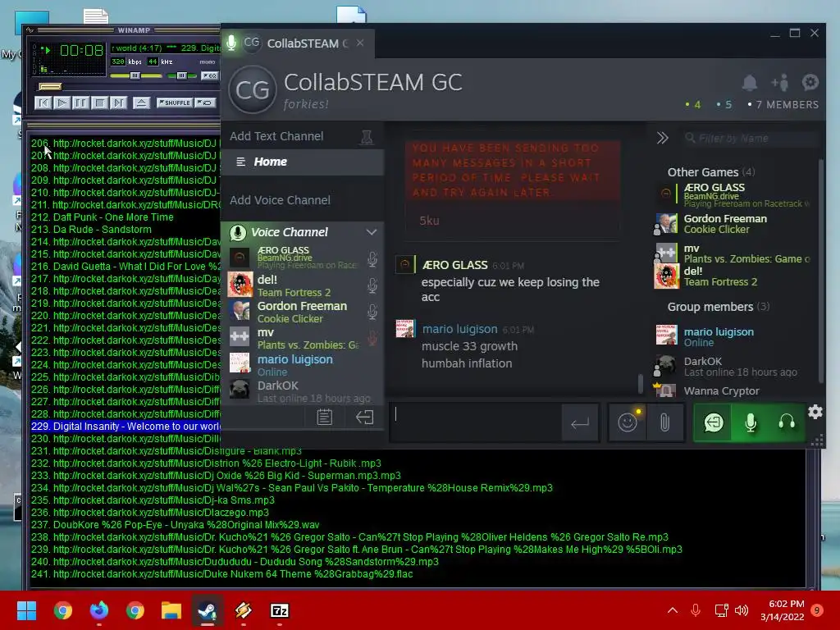The width and height of the screenshot is (840, 630).
Task: Click Winamp balance slider handle
Action: (181, 75)
